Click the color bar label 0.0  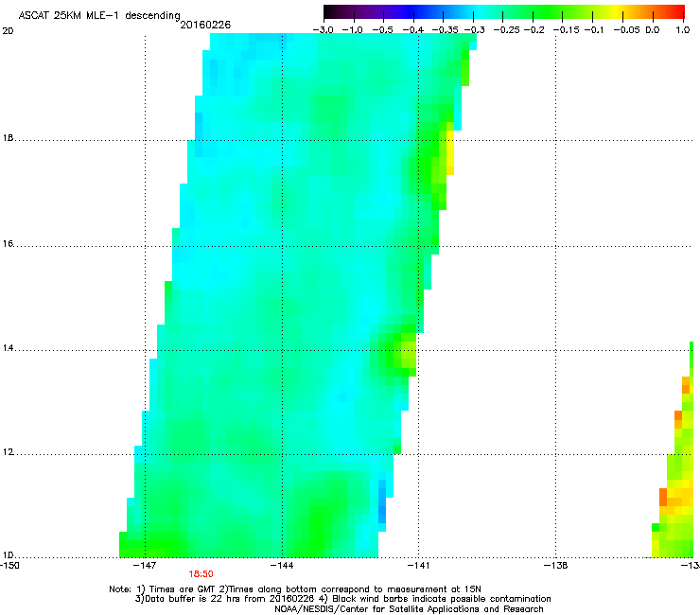pyautogui.click(x=653, y=30)
